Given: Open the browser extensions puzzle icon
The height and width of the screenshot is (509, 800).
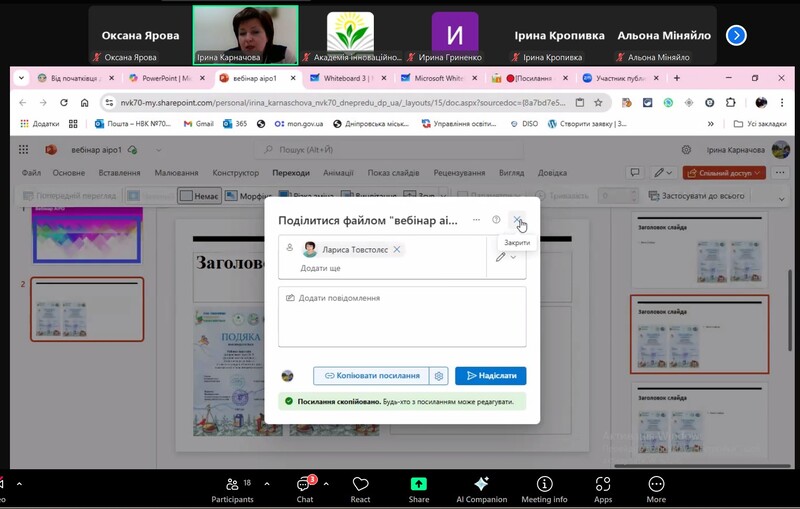Looking at the screenshot, I should point(730,103).
